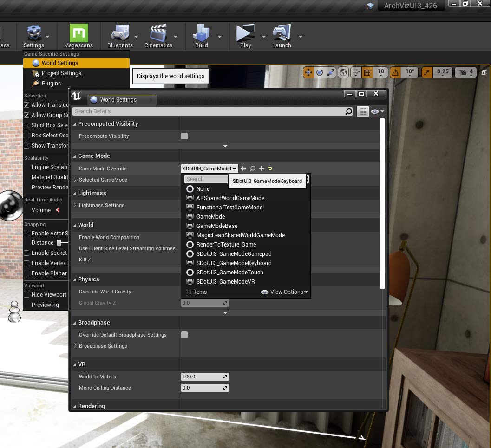This screenshot has width=491, height=448.
Task: Expand Lightmass Settings row
Action: click(x=75, y=205)
